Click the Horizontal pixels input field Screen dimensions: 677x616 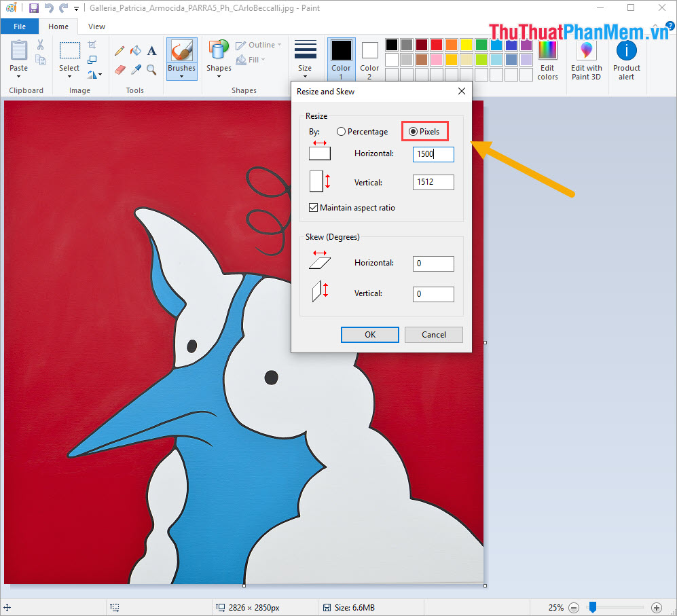(x=433, y=154)
